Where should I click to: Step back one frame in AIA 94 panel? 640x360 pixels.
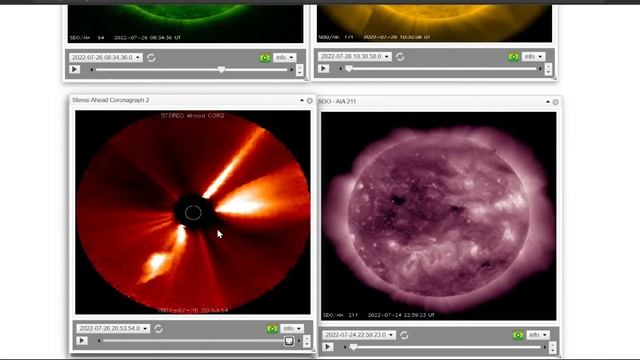point(91,70)
